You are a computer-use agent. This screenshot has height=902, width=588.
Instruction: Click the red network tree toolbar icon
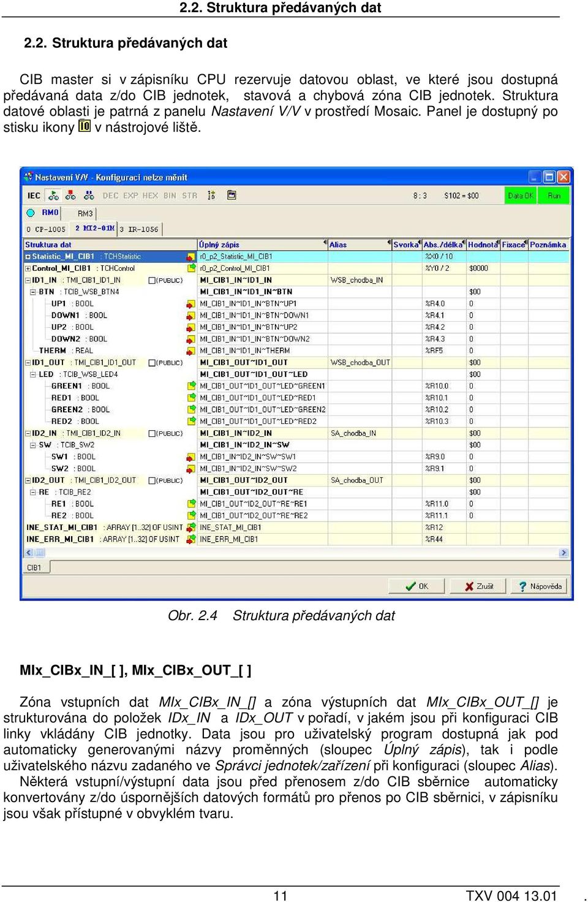pos(71,195)
